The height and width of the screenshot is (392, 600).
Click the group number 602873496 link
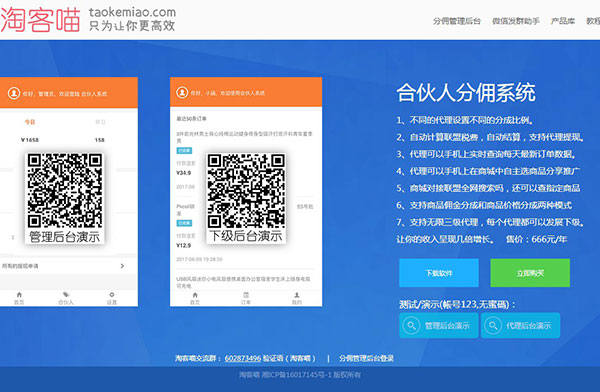click(243, 358)
